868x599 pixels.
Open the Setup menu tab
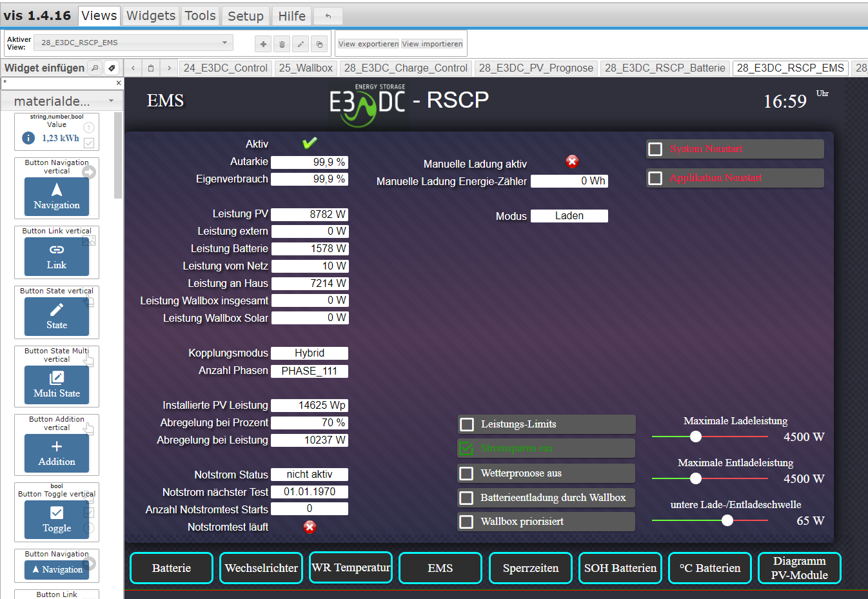pyautogui.click(x=246, y=16)
